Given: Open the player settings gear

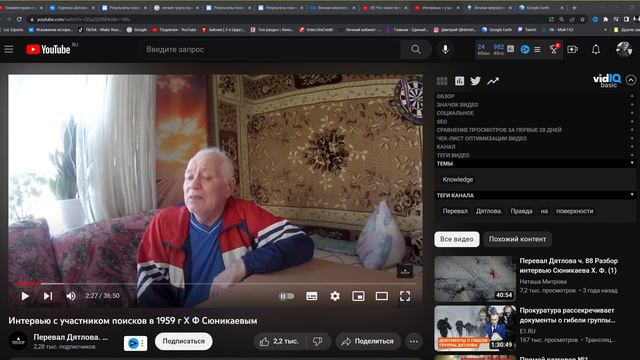Looking at the screenshot, I should coord(335,296).
